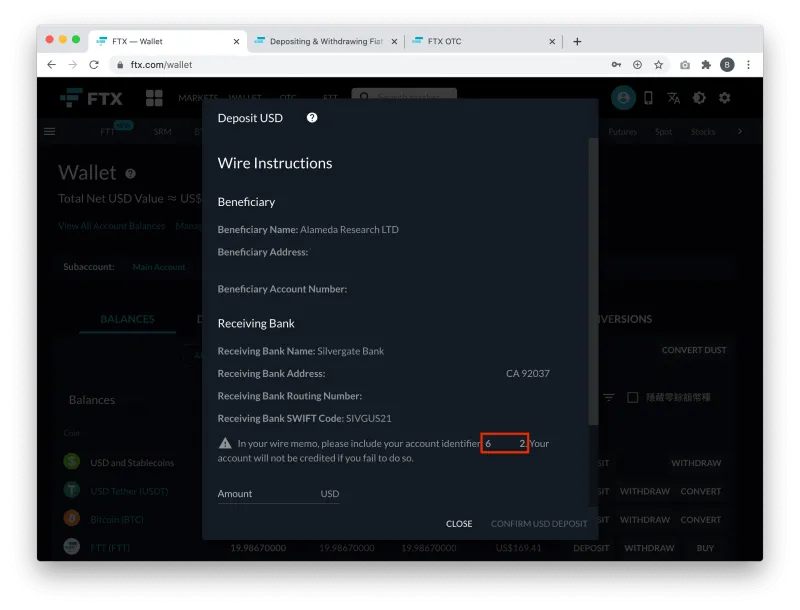This screenshot has height=610, width=800.
Task: Click BUY in FTT row
Action: [x=705, y=548]
